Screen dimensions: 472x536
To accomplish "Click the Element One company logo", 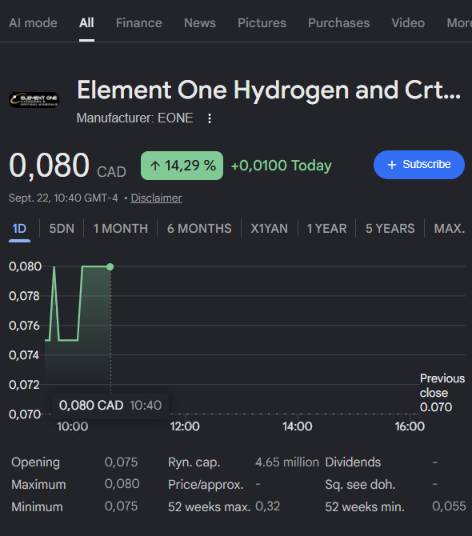I will (34, 100).
